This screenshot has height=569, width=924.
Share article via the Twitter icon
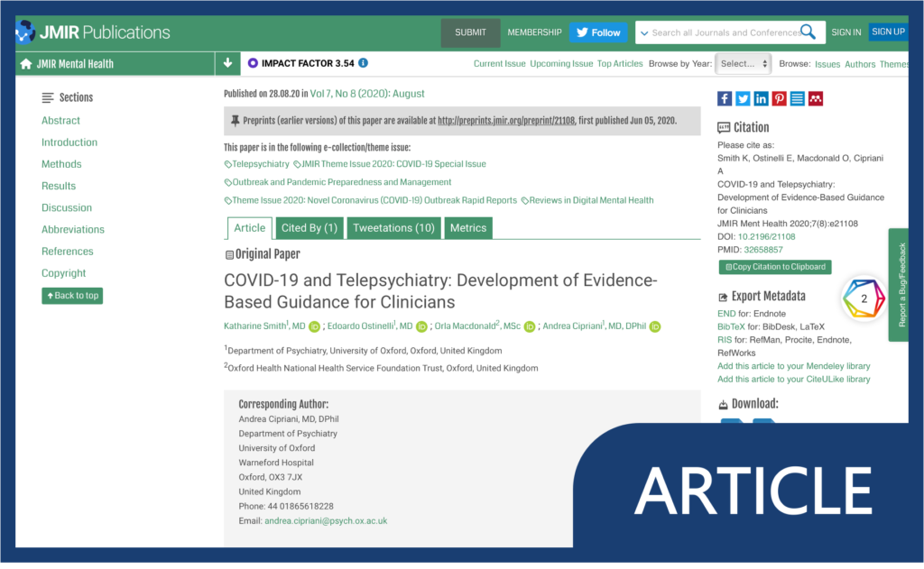pos(743,99)
